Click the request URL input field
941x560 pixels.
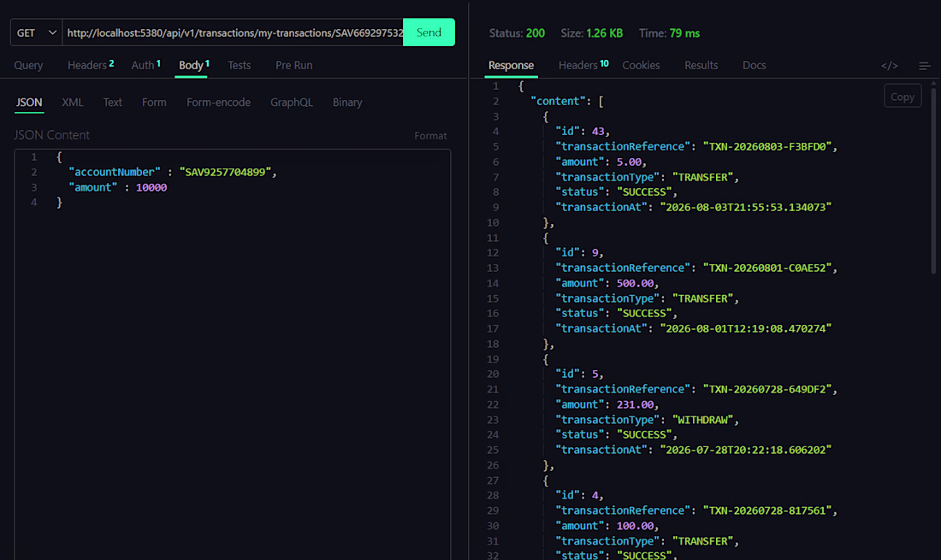click(x=233, y=32)
